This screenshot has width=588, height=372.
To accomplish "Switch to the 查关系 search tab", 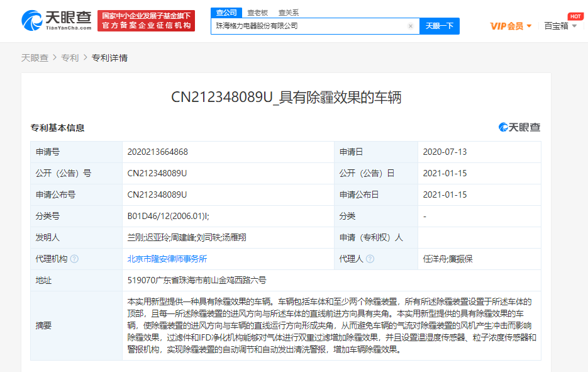I will tap(289, 13).
